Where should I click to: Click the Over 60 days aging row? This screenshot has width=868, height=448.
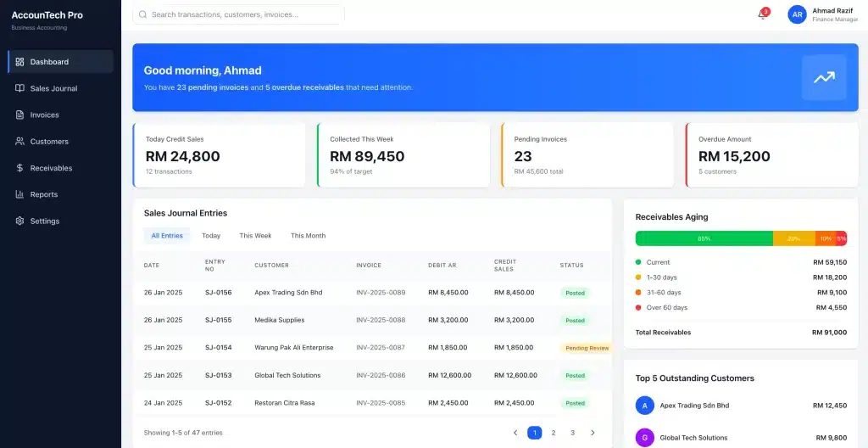point(741,307)
